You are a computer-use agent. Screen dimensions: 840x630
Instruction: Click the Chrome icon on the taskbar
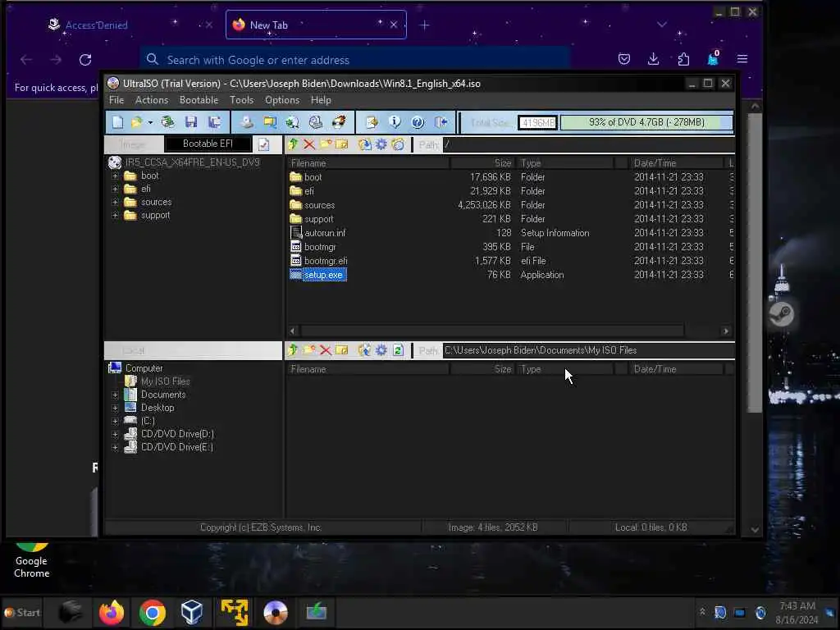tap(152, 612)
